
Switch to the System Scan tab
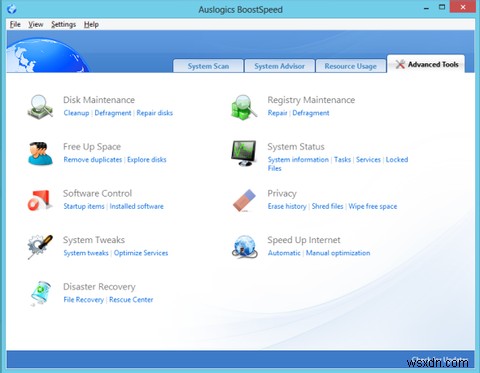pyautogui.click(x=208, y=66)
